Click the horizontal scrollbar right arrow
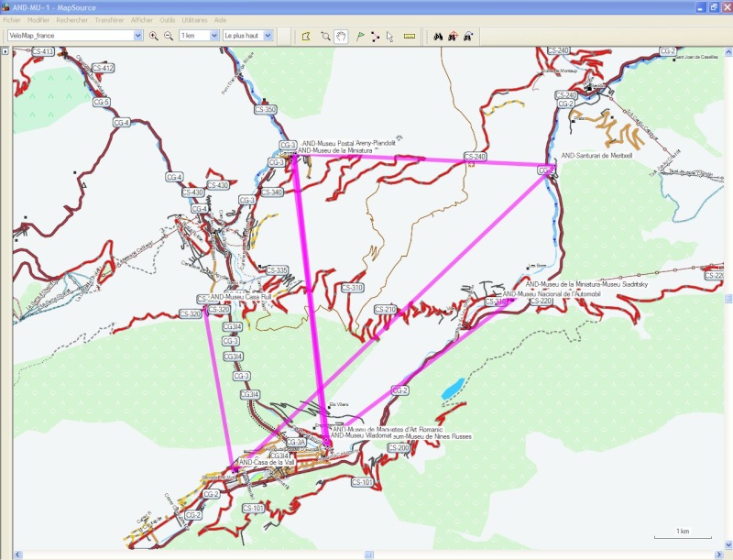 [719, 555]
